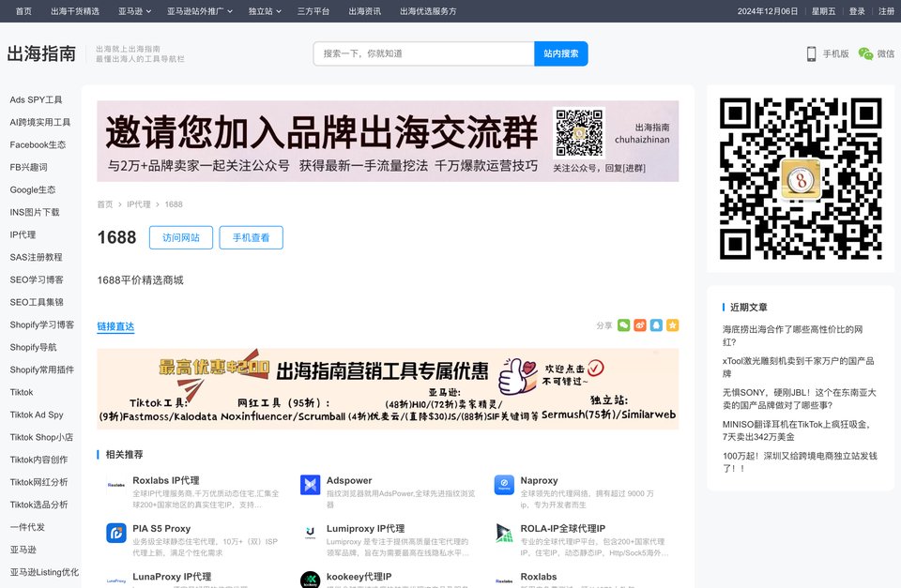
Task: Select SEO学习博客 in the sidebar
Action: (37, 279)
